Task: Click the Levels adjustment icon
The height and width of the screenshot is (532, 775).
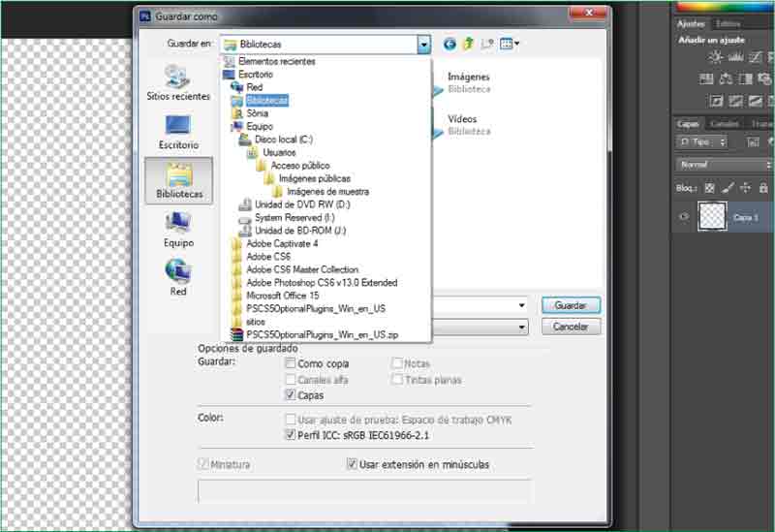Action: click(x=733, y=58)
